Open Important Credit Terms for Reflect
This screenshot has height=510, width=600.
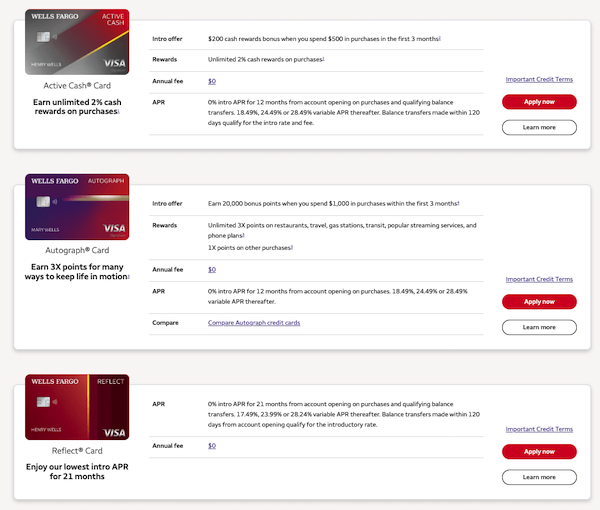(x=539, y=429)
